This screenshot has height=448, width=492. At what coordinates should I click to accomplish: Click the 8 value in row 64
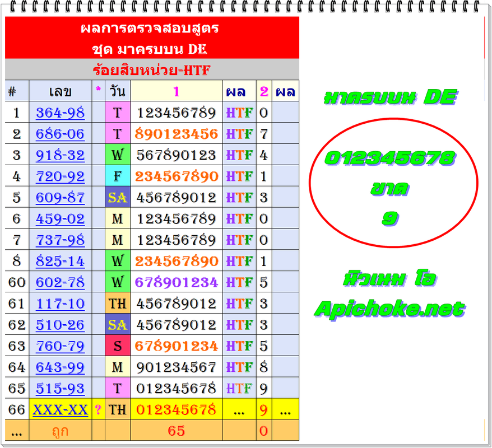click(x=263, y=367)
